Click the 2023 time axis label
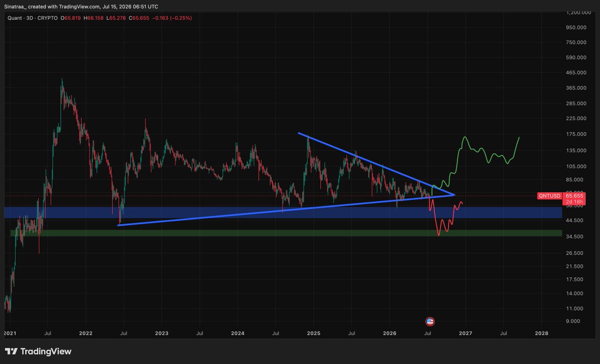 161,333
